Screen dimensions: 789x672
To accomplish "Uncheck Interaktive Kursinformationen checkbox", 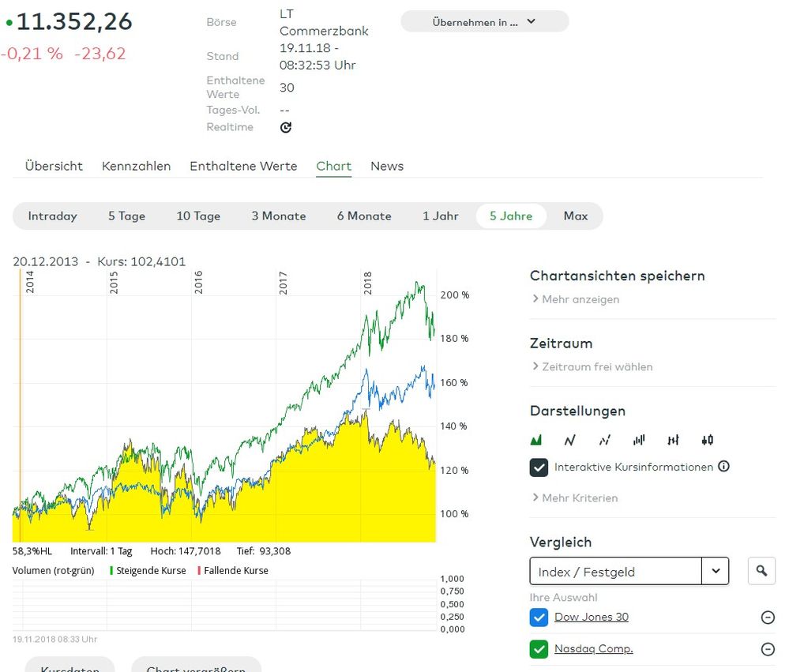I will coord(539,467).
